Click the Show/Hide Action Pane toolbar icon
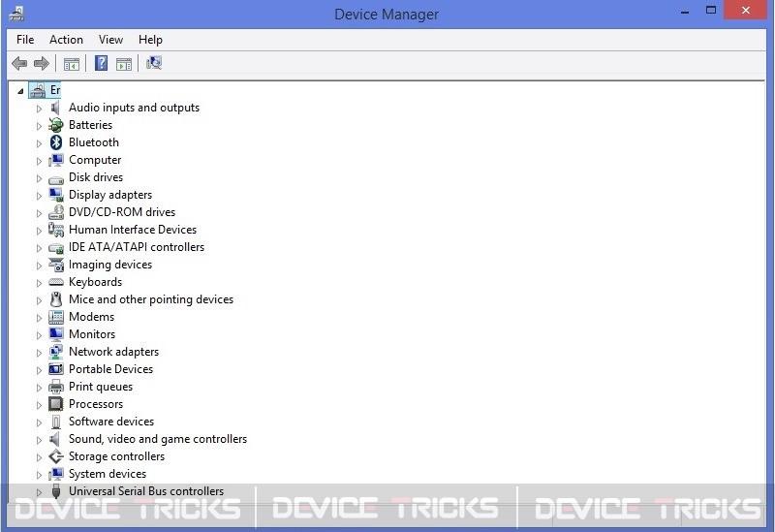Viewport: 775px width, 532px height. point(124,64)
